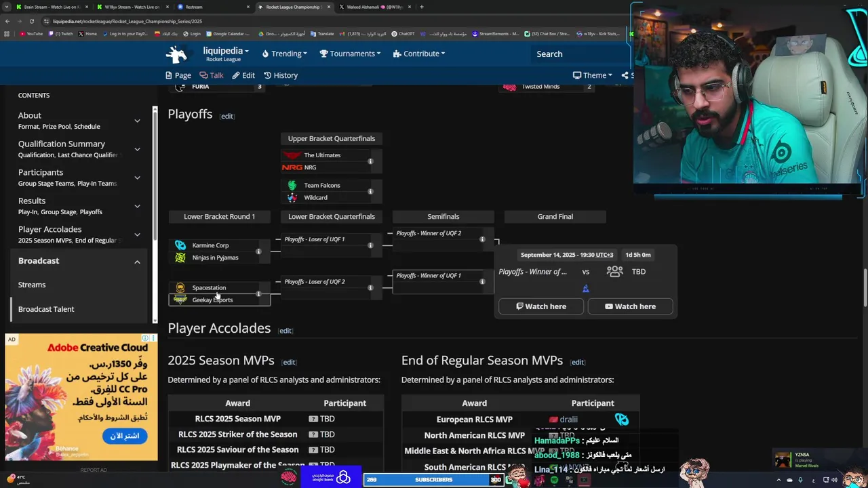Reload the page
This screenshot has height=488, width=868.
31,21
